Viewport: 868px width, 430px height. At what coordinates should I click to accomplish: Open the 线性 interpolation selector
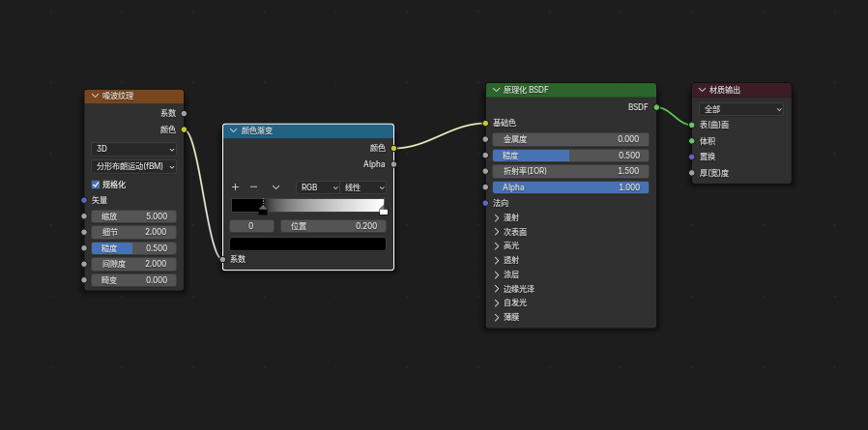(x=364, y=187)
